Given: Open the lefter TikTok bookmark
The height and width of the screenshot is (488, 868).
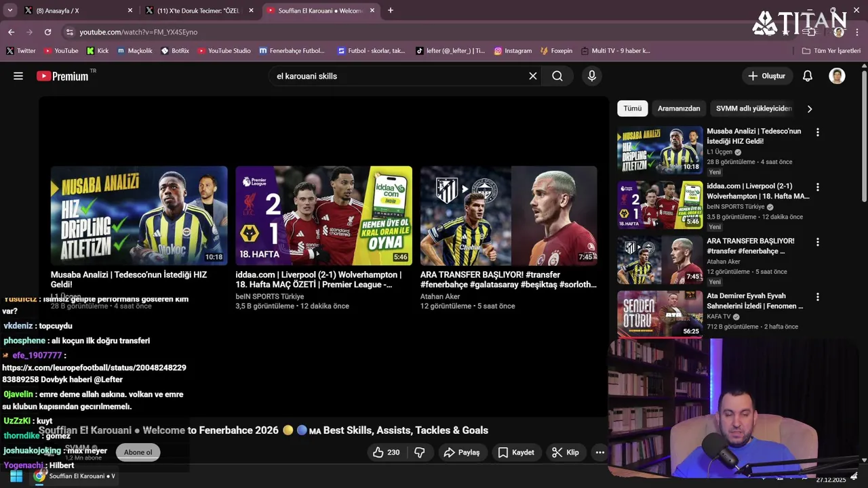Looking at the screenshot, I should click(x=450, y=51).
